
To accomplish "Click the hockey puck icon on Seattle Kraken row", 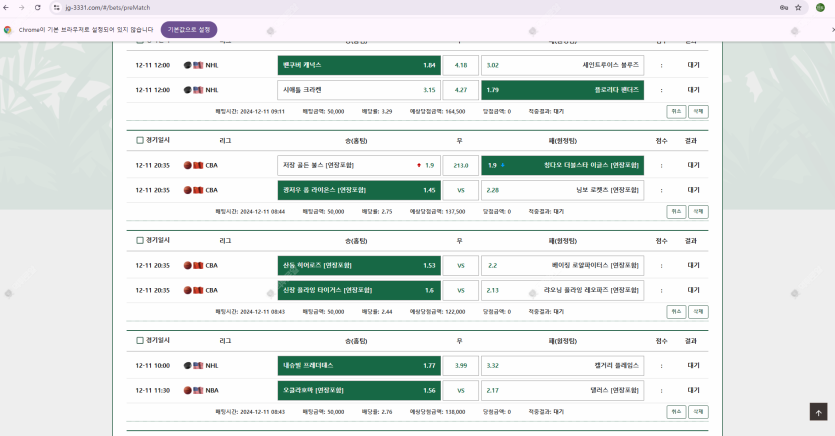I will tap(188, 89).
